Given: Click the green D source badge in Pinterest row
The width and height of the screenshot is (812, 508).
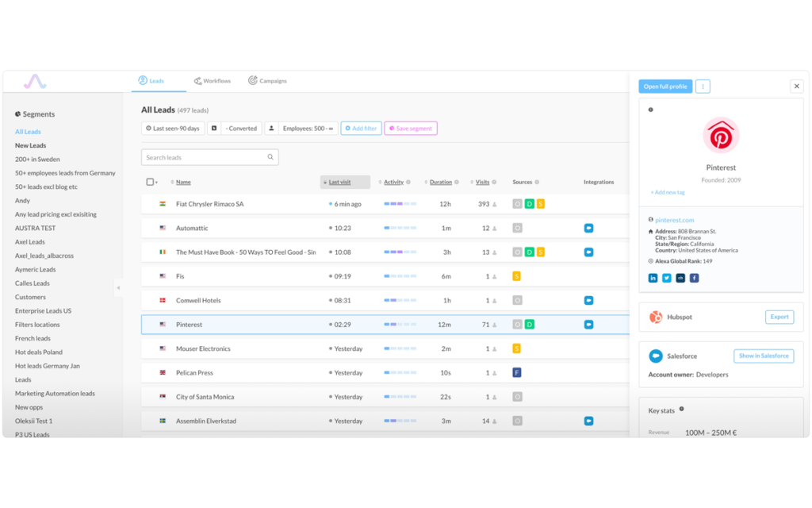Looking at the screenshot, I should click(x=529, y=325).
